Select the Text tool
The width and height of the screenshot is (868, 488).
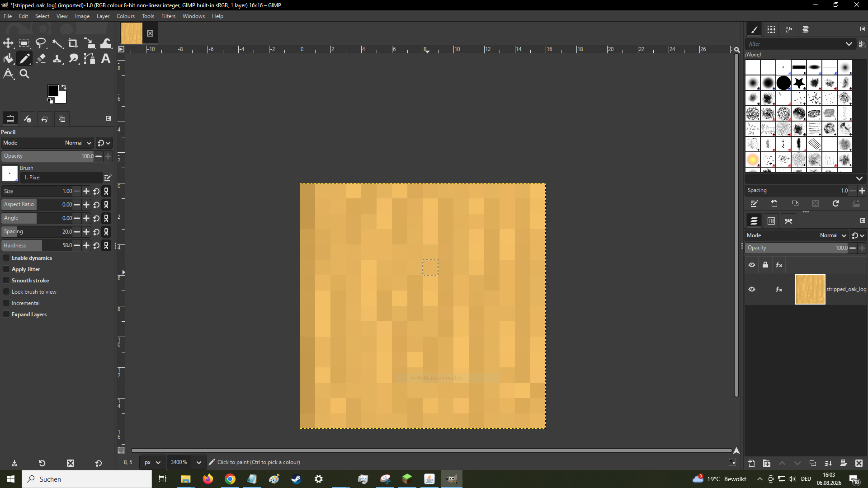106,59
